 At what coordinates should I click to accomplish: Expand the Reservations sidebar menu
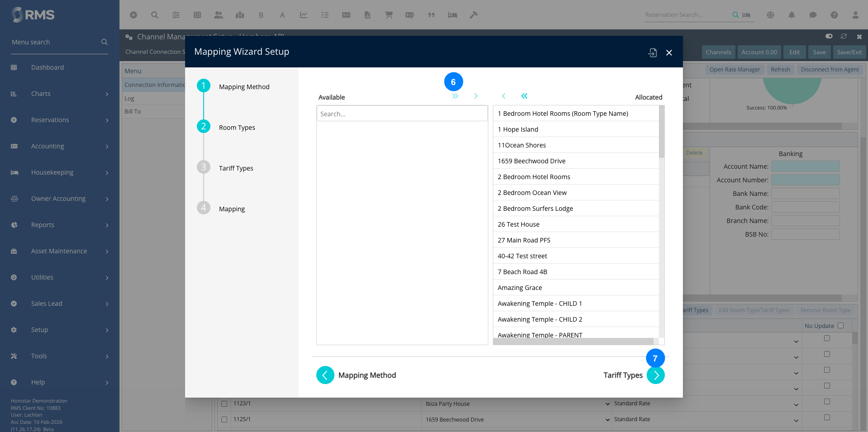pos(59,120)
